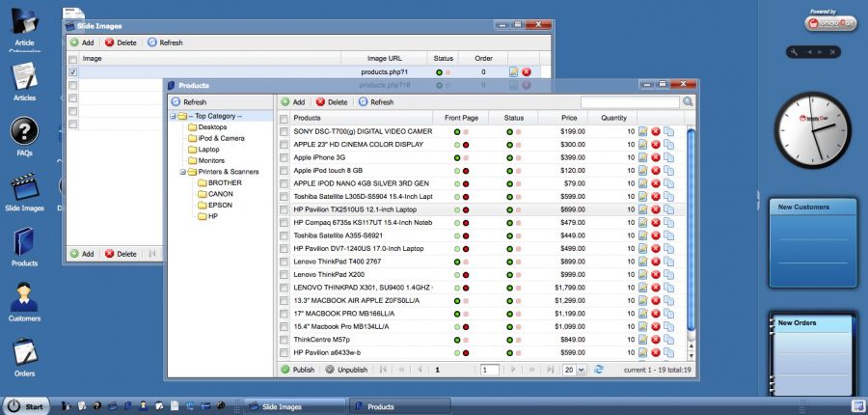Tick the checkbox for ThinkCentre M57p

point(284,340)
